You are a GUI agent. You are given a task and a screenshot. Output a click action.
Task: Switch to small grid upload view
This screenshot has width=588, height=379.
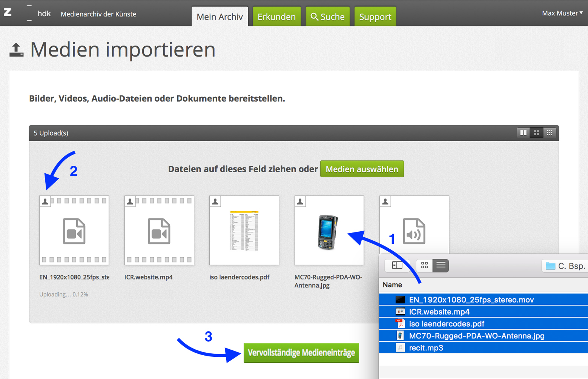click(x=550, y=133)
